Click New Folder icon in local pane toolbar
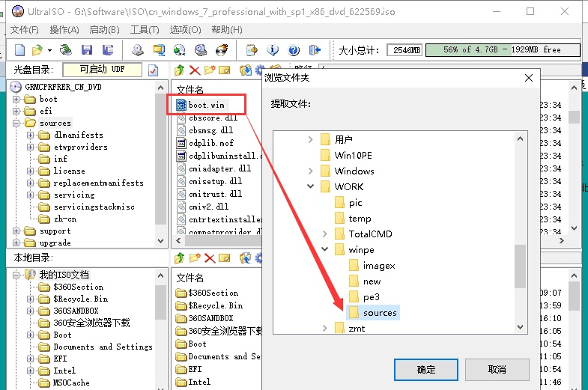The image size is (588, 390). [x=195, y=258]
